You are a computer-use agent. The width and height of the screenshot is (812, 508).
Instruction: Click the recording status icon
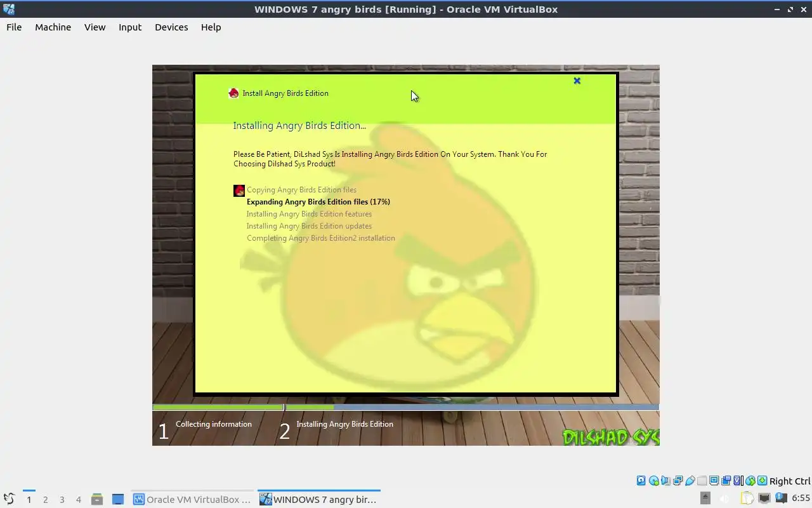click(726, 481)
